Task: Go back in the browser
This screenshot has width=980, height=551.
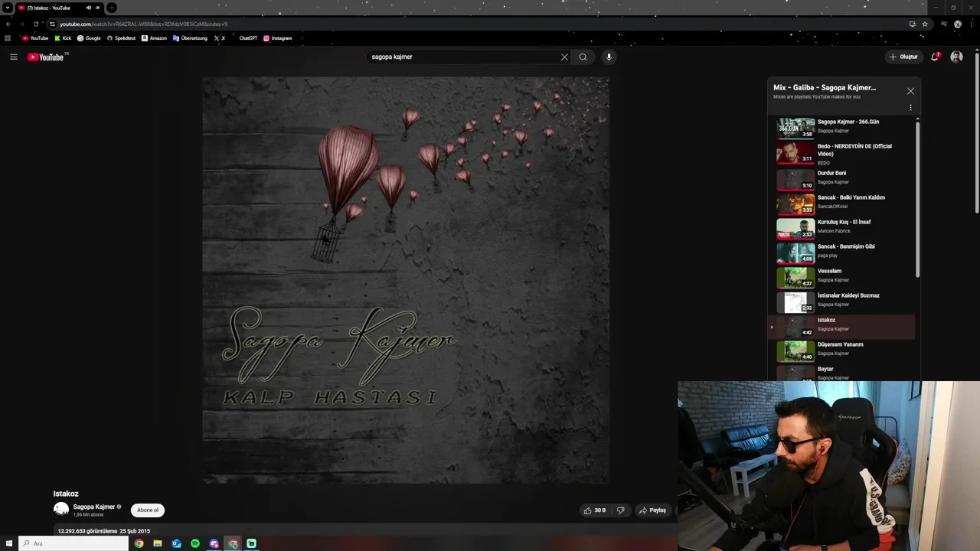Action: (8, 24)
